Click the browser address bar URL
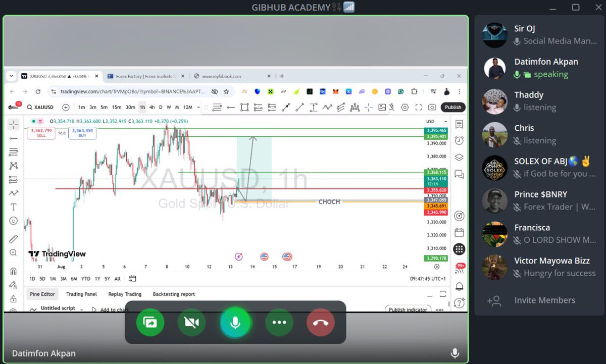This screenshot has width=606, height=364. pos(132,91)
